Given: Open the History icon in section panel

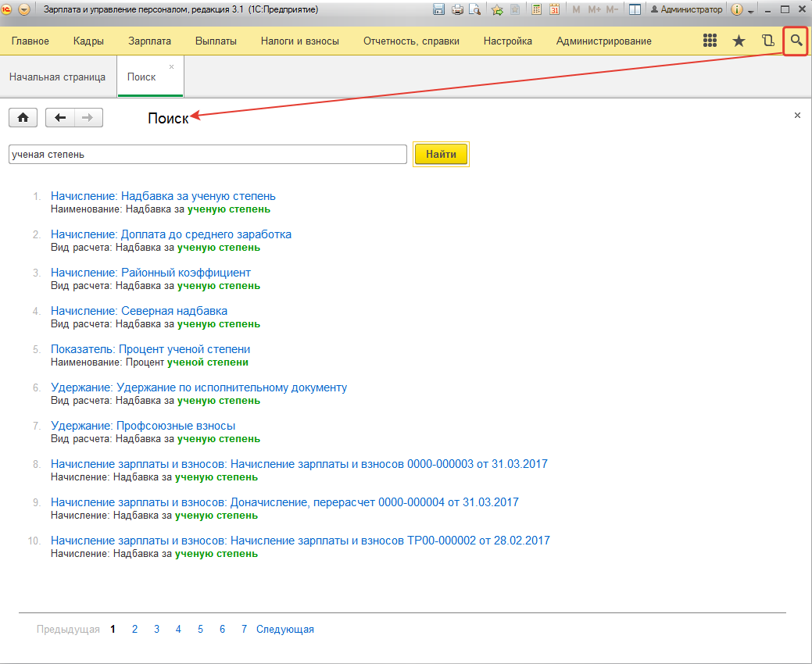Looking at the screenshot, I should (768, 41).
